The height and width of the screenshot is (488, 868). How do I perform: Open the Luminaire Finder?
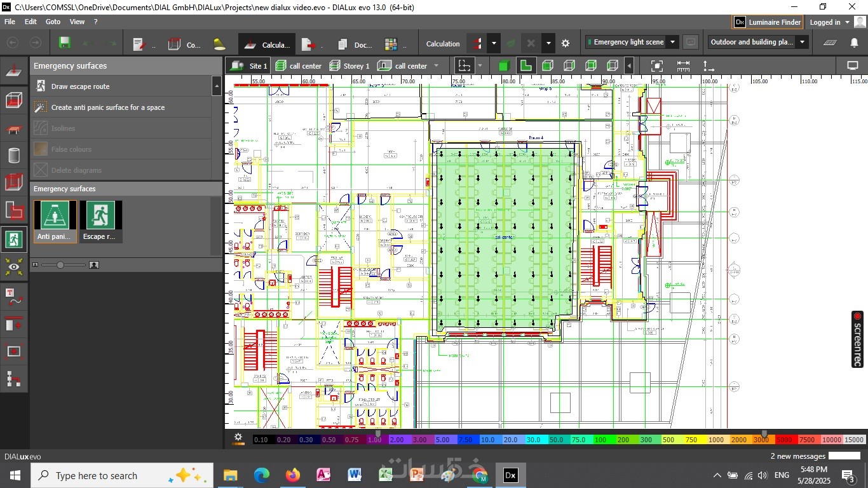(768, 22)
